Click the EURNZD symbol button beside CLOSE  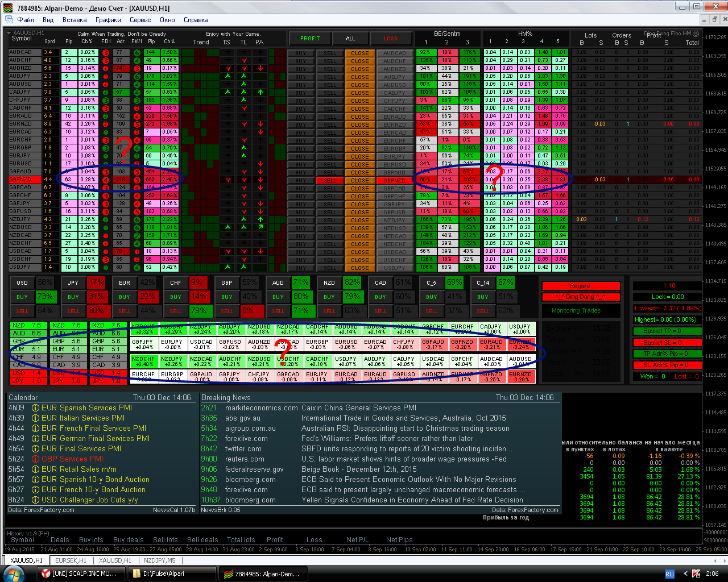point(395,124)
